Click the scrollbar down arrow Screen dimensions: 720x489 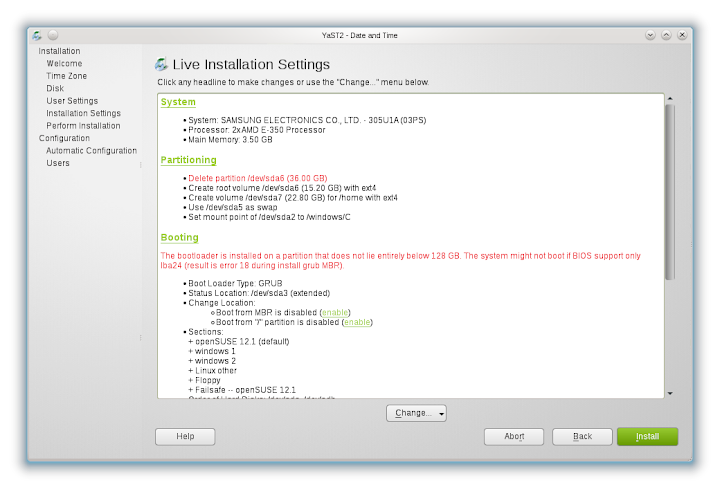point(670,393)
